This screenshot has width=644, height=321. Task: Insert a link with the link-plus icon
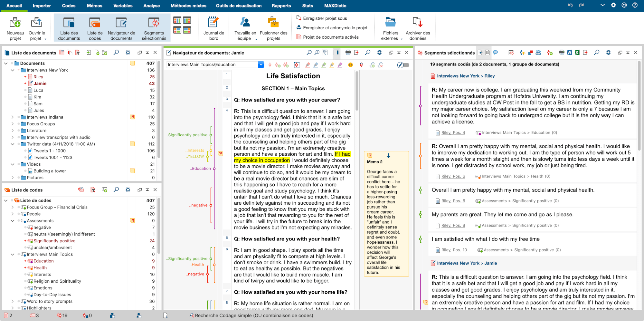372,65
